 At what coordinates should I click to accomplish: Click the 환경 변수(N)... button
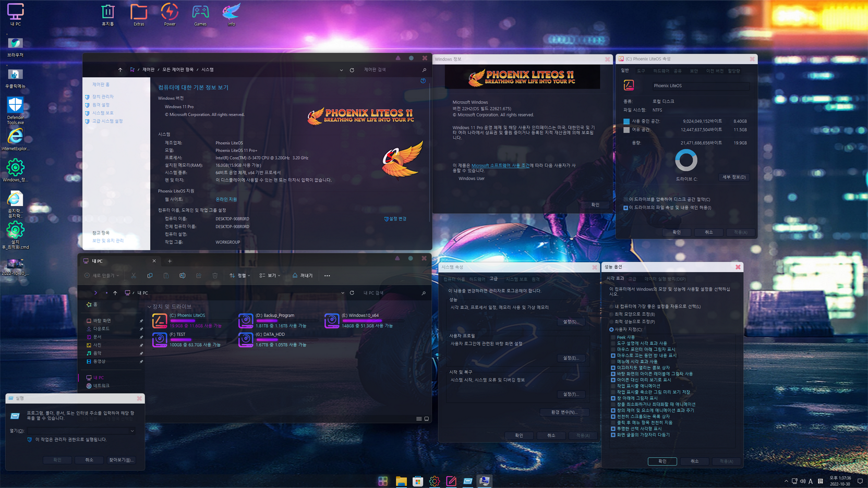[x=564, y=412]
